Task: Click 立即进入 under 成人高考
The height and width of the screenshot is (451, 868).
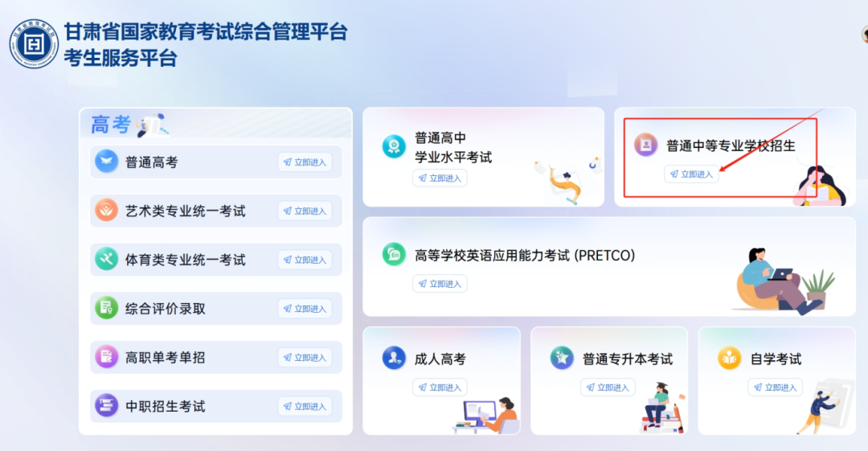Action: [440, 387]
